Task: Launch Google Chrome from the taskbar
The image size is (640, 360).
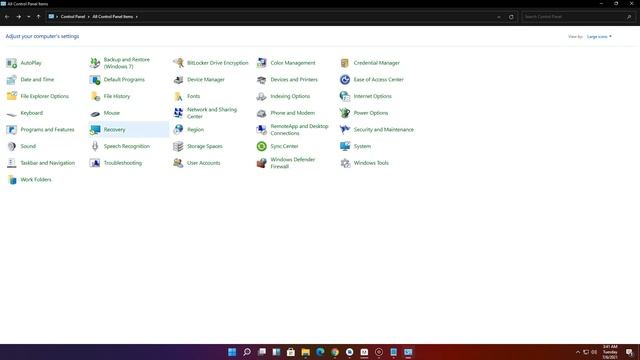Action: coord(335,352)
